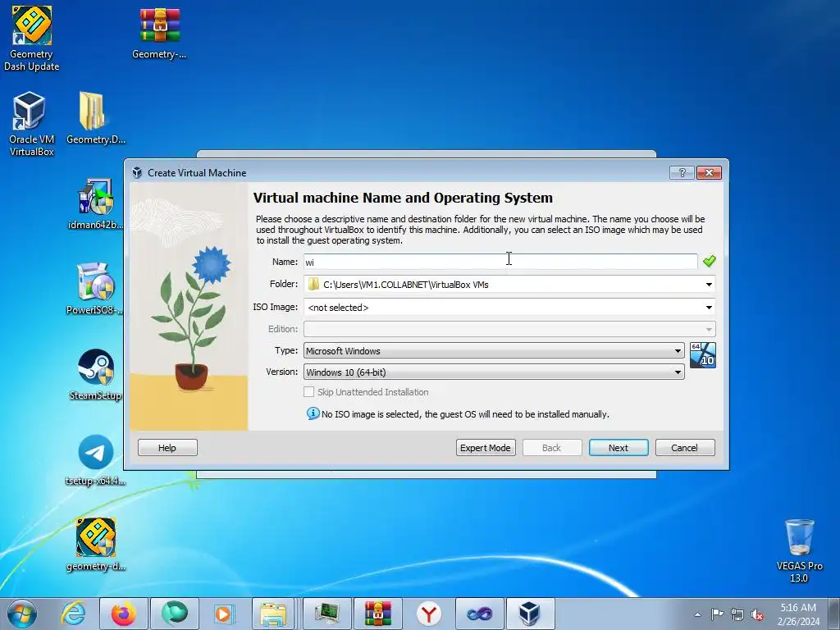Click the muted volume tray icon

coord(757,614)
